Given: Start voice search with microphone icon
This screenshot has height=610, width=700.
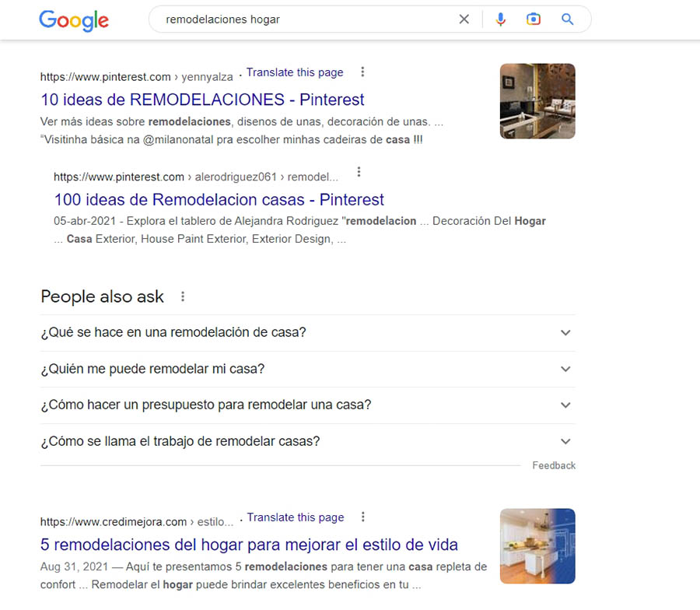Looking at the screenshot, I should (500, 19).
